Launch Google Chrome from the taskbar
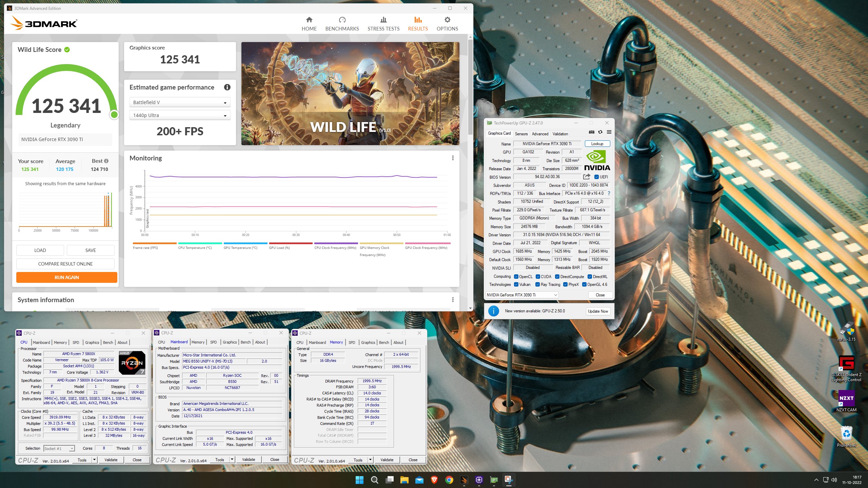Screen dimensions: 868x488 [449, 480]
